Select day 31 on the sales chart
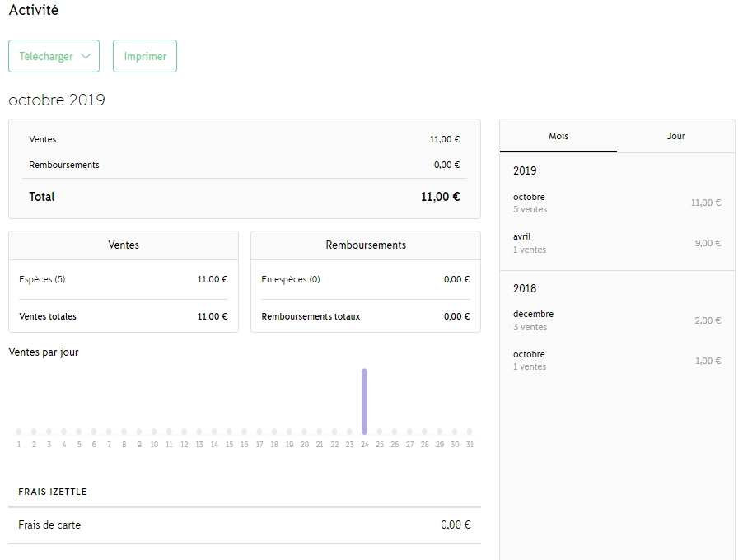Screen dimensions: 743x560 click(470, 432)
